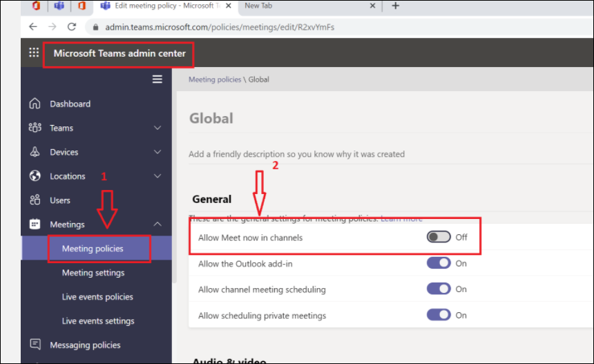
Task: Click the Dashboard home icon
Action: (35, 104)
